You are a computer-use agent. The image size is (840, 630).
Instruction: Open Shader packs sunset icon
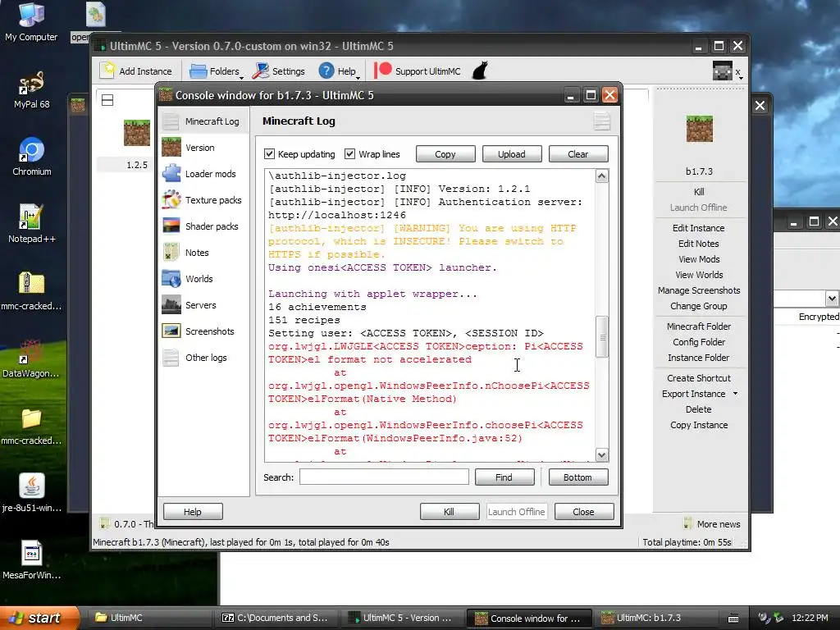point(171,226)
